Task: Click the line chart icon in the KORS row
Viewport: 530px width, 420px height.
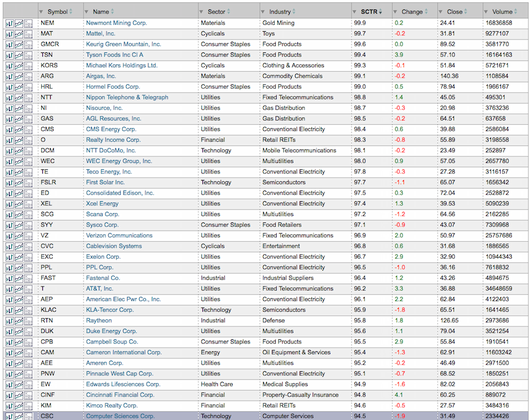Action: 19,66
